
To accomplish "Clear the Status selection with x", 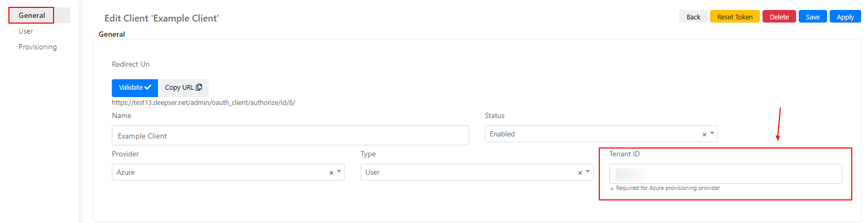I will (704, 135).
